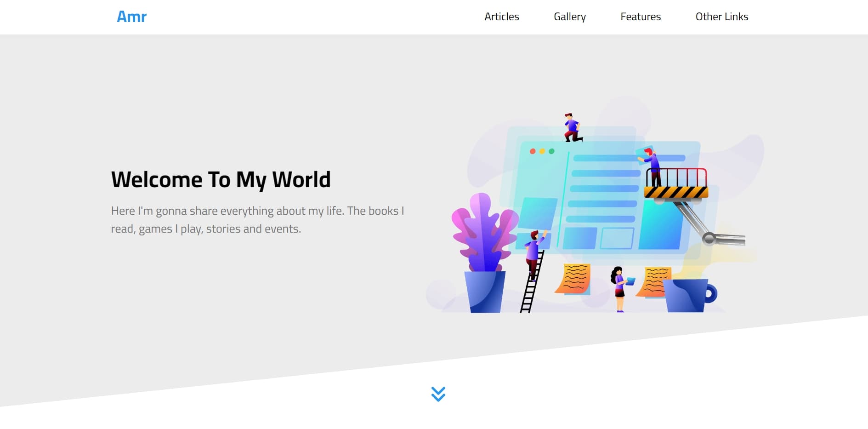Expand the Other Links menu

721,17
